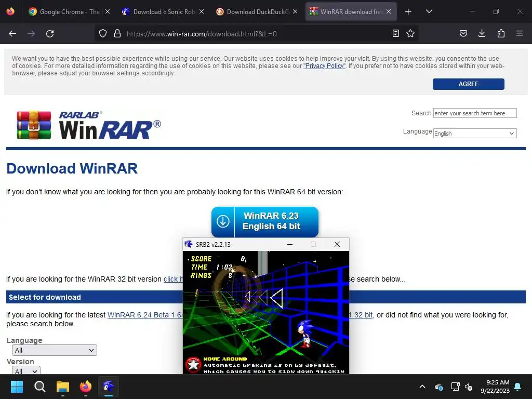Image resolution: width=532 pixels, height=399 pixels.
Task: Show hidden system tray icons
Action: [422, 387]
